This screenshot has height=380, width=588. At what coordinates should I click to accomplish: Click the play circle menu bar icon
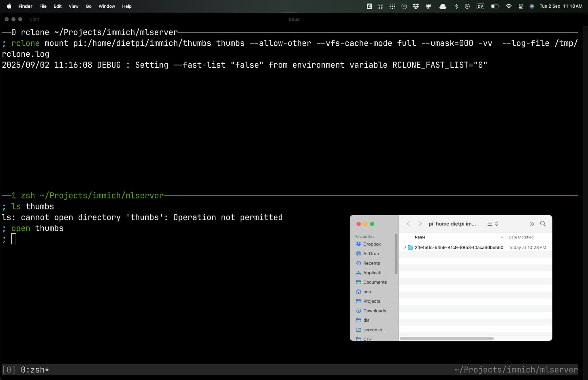coord(467,6)
